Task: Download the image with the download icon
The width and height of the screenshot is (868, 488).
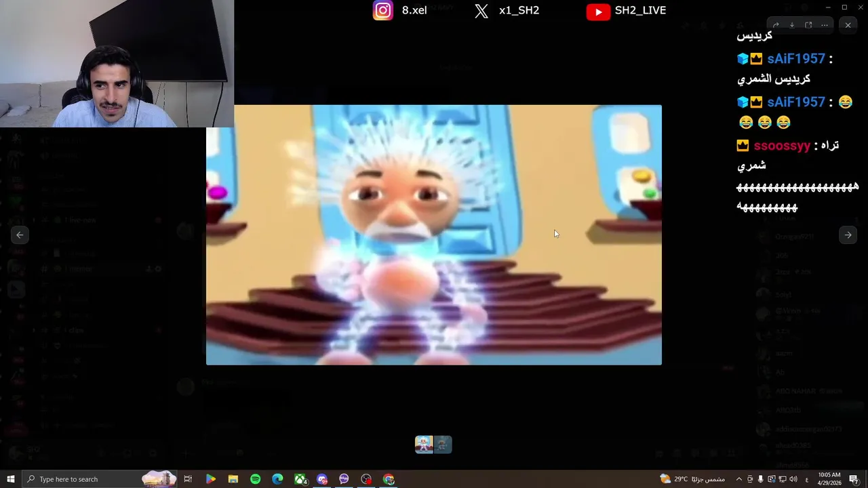Action: coord(792,25)
